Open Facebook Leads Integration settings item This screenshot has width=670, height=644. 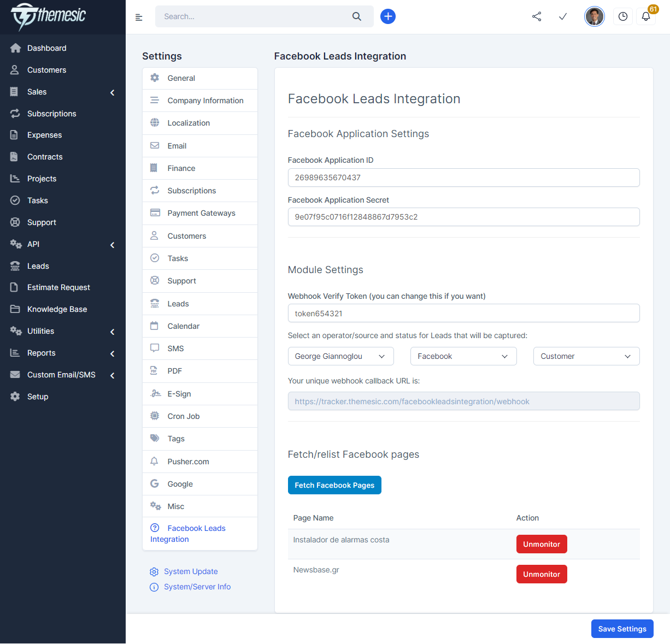200,534
